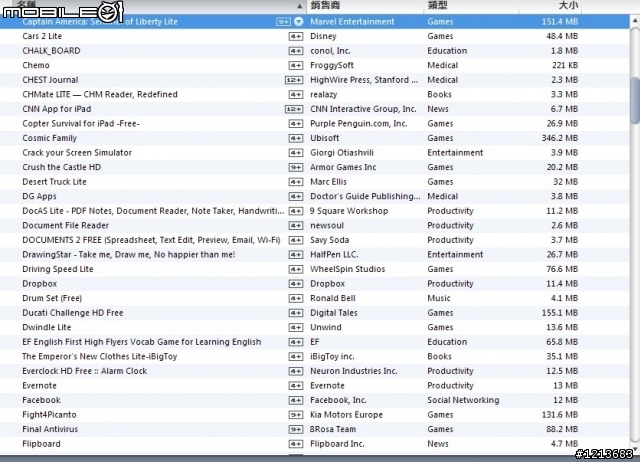Select the DOCUMENTS 2 FREE name
640x462 pixels.
(151, 240)
